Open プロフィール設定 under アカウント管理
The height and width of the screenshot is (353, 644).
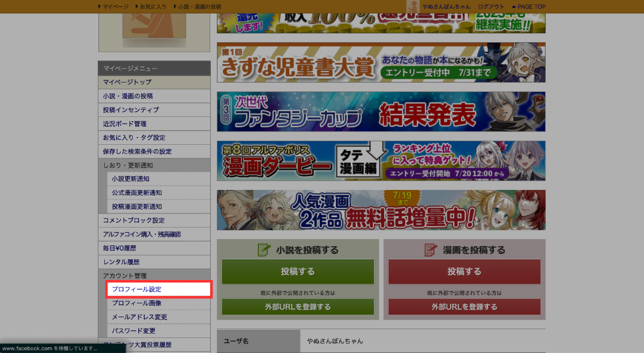pyautogui.click(x=158, y=289)
